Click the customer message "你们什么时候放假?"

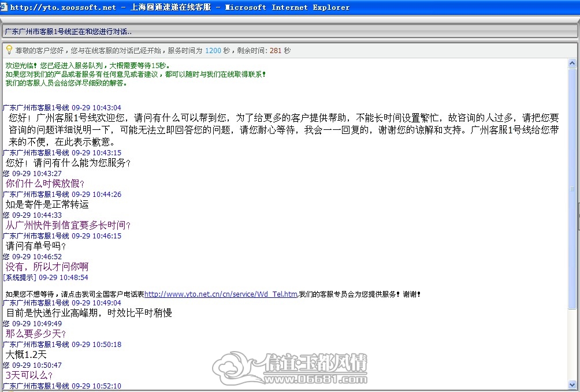pos(45,184)
